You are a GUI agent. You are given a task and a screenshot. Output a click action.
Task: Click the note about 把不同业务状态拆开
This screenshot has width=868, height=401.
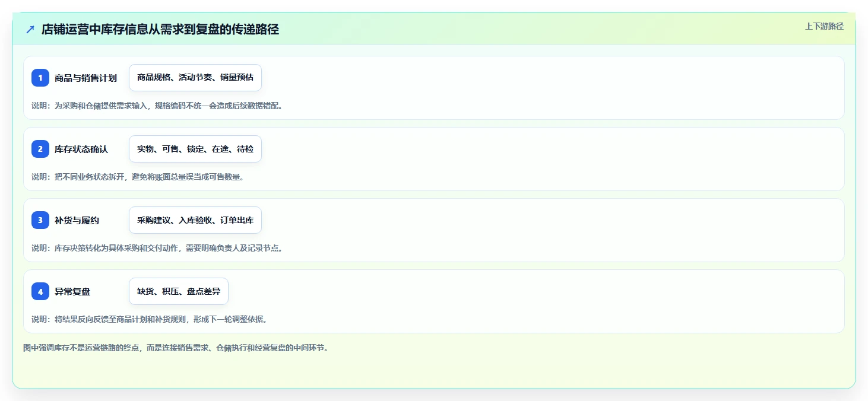point(138,177)
